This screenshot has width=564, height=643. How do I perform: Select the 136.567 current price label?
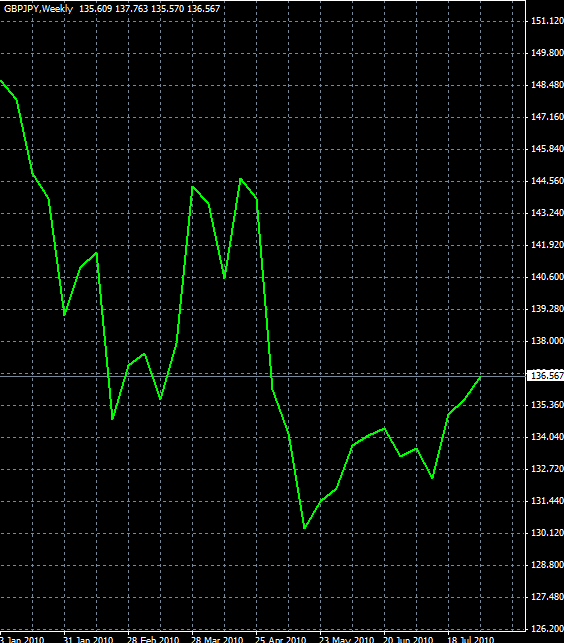[545, 376]
